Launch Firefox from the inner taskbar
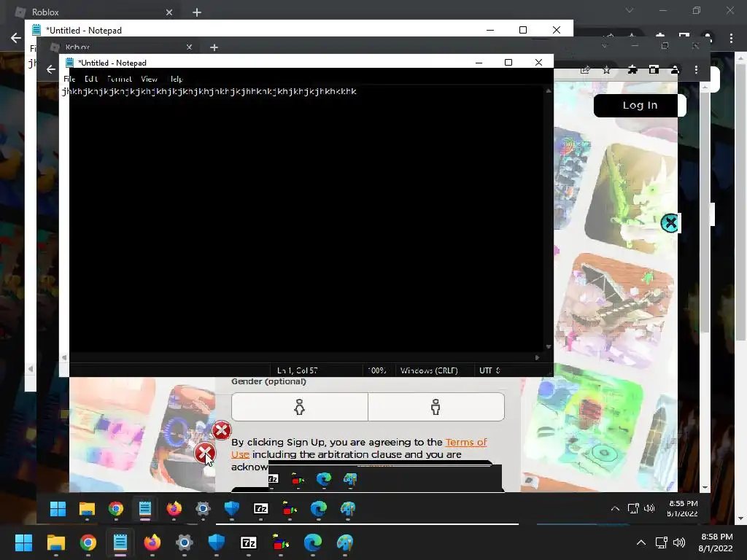 pos(174,509)
